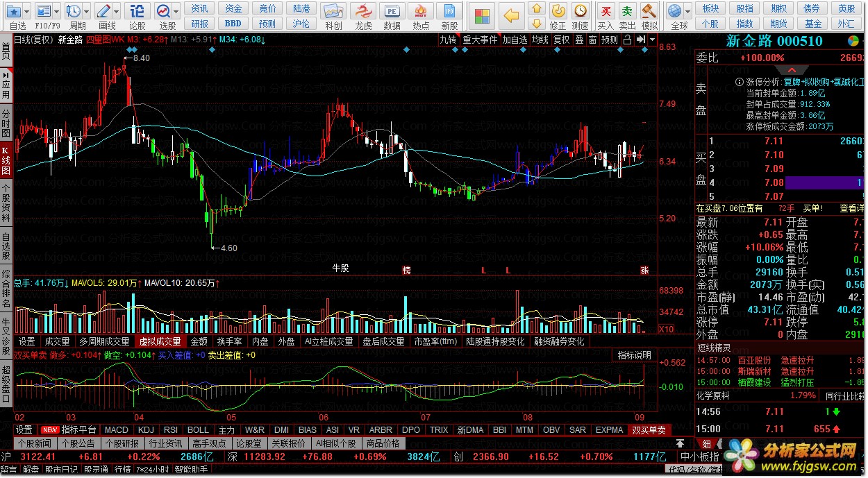Expand the 周期 dropdown arrow
The image size is (868, 478).
click(86, 12)
